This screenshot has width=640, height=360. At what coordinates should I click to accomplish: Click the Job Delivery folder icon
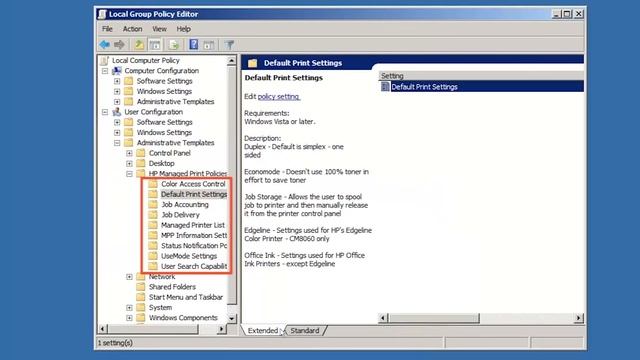point(153,215)
